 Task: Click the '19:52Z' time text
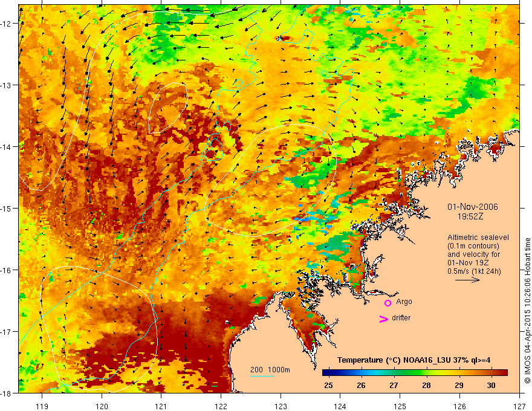point(470,216)
